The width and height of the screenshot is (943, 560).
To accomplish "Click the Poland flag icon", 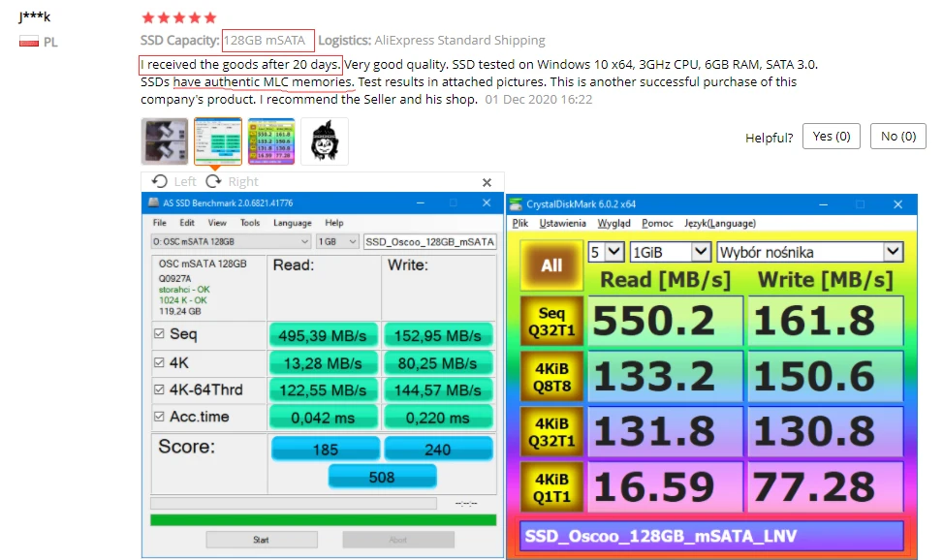I will point(29,42).
